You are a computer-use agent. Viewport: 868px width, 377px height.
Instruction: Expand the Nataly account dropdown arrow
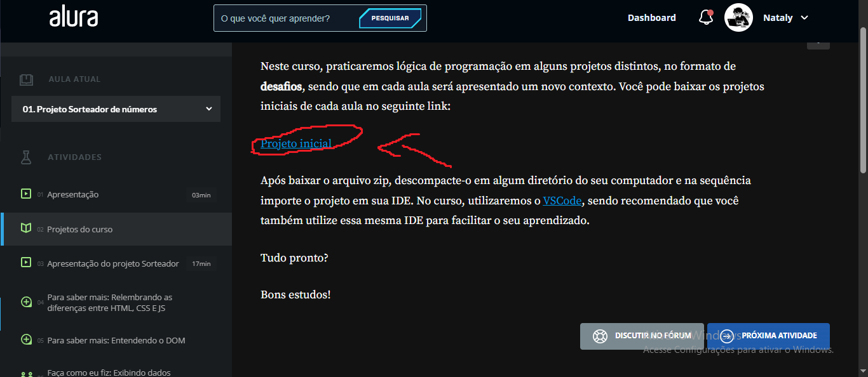click(x=804, y=18)
